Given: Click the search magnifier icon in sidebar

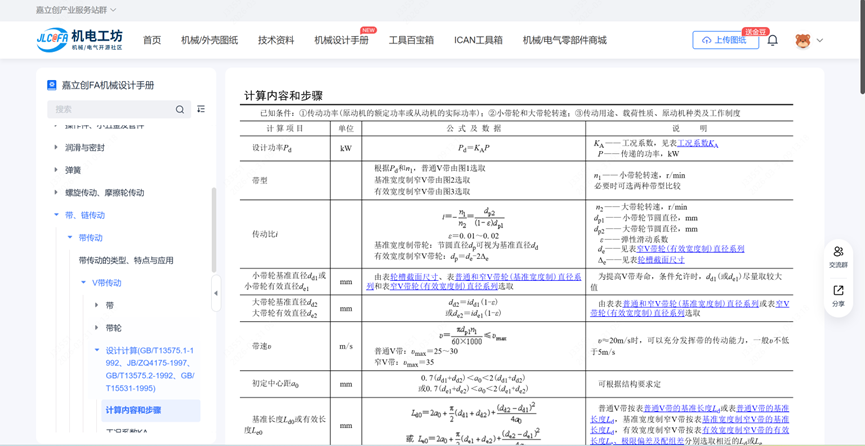Looking at the screenshot, I should click(x=180, y=109).
